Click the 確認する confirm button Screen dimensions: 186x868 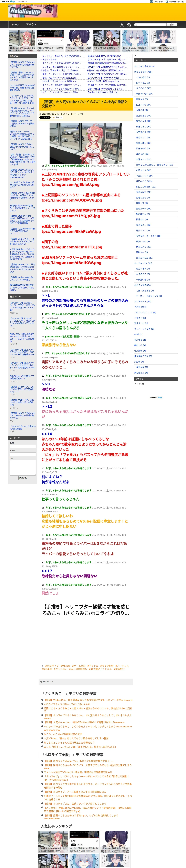pos(23,478)
